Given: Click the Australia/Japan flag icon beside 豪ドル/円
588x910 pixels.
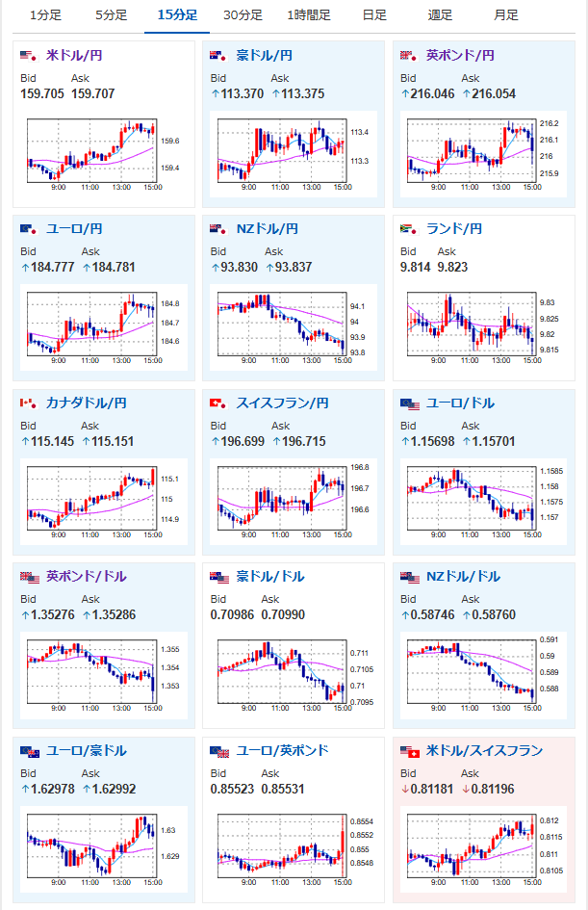Looking at the screenshot, I should coord(218,56).
